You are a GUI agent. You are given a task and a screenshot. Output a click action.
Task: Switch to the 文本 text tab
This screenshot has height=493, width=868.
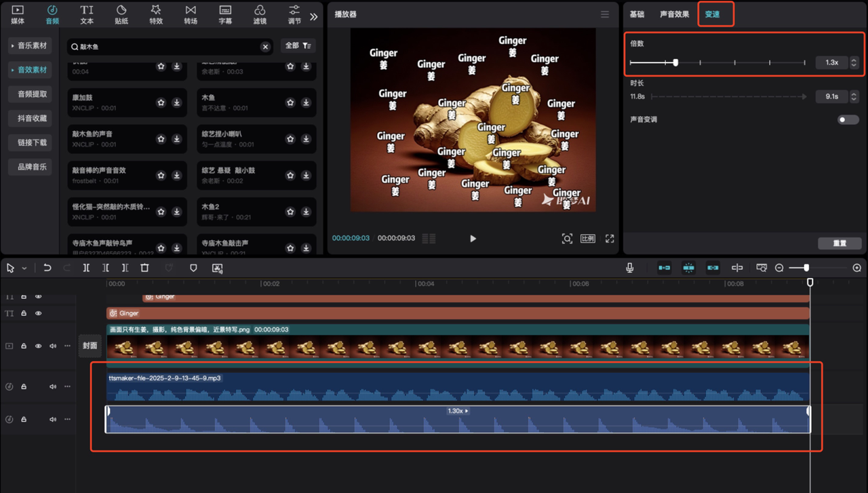tap(87, 14)
